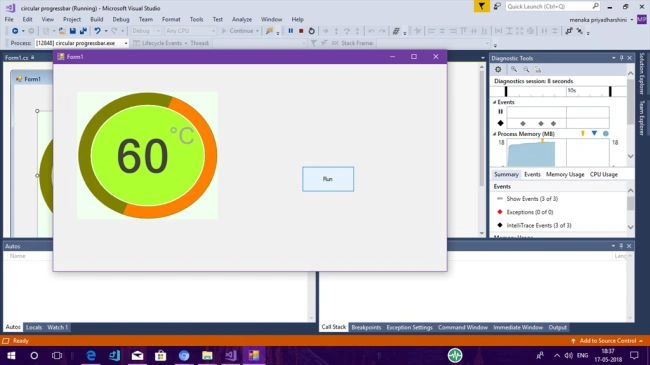Open the Debug menu
Viewport: 650px width, 365px height.
[x=121, y=19]
